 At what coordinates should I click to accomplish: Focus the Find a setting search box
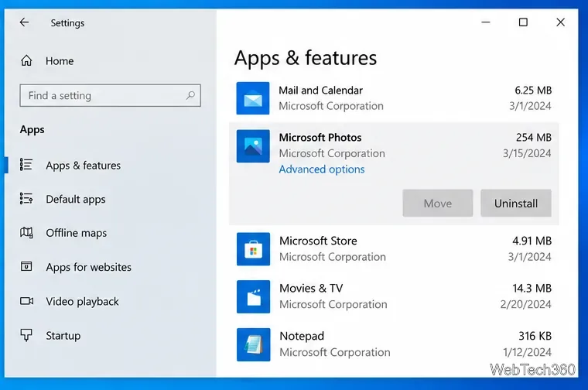110,95
